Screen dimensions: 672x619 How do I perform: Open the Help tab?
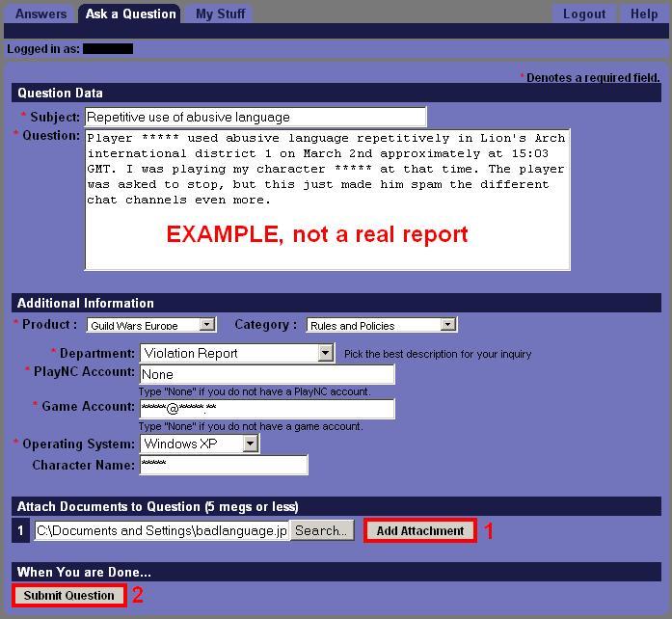(x=644, y=14)
